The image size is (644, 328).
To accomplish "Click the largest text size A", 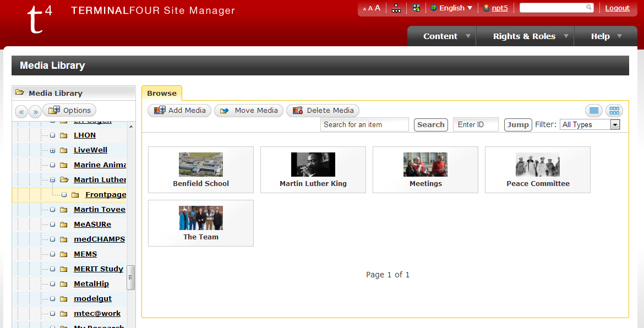I will tap(378, 8).
